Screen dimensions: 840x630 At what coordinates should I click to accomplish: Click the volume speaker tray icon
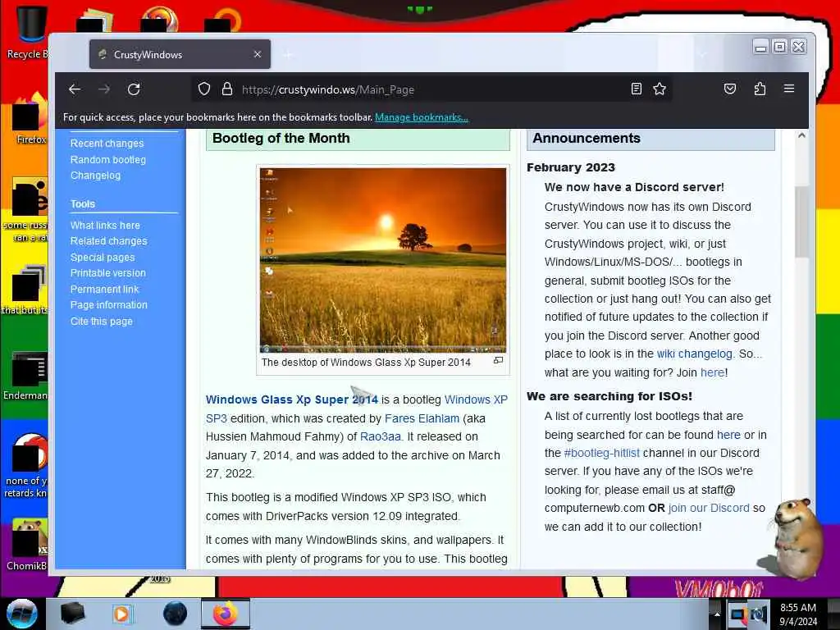(759, 614)
